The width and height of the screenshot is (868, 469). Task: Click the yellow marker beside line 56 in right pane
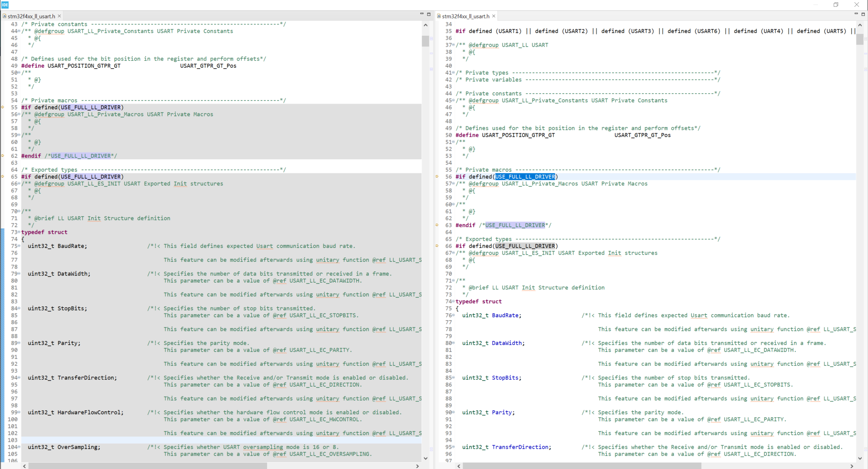436,176
